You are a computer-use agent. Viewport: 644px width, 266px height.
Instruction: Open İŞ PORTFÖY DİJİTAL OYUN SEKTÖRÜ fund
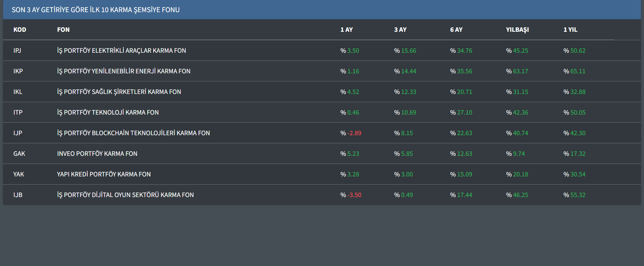coord(125,195)
